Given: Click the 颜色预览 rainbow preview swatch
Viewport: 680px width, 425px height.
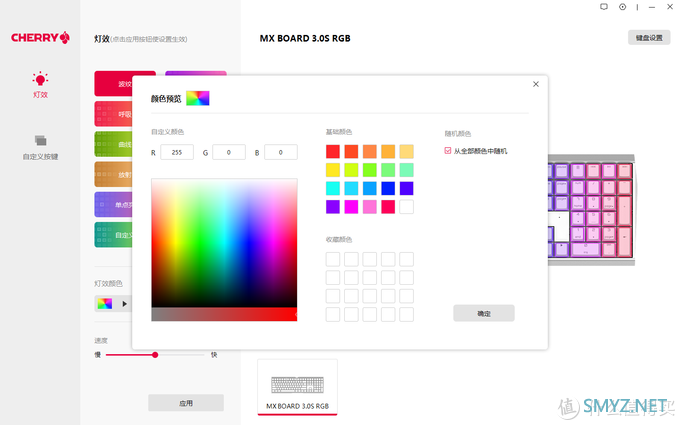Looking at the screenshot, I should click(x=198, y=98).
